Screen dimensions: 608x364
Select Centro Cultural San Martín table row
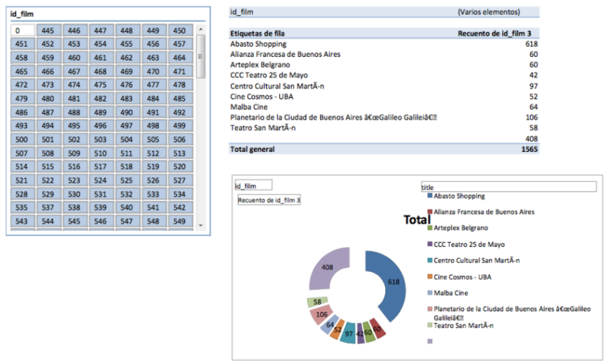384,86
